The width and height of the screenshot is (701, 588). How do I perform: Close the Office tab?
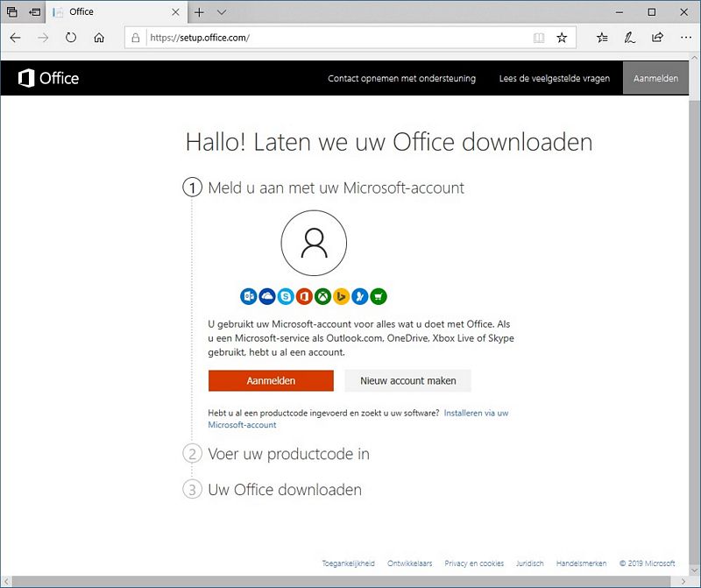click(x=176, y=12)
